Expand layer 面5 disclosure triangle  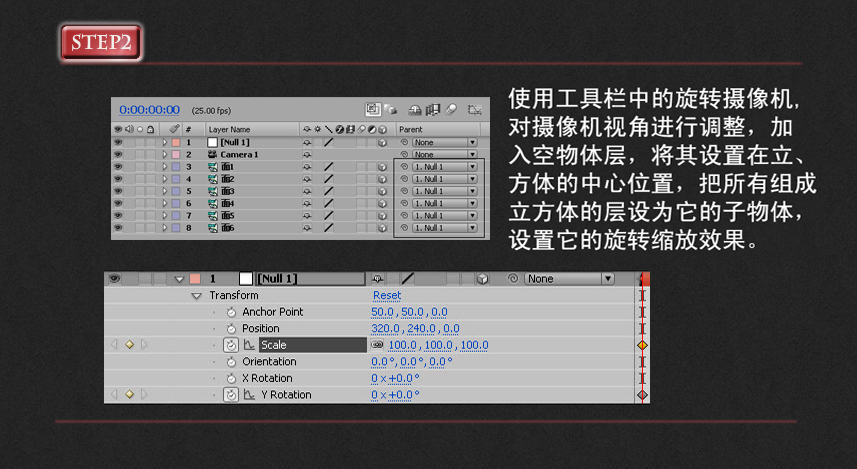[x=165, y=216]
